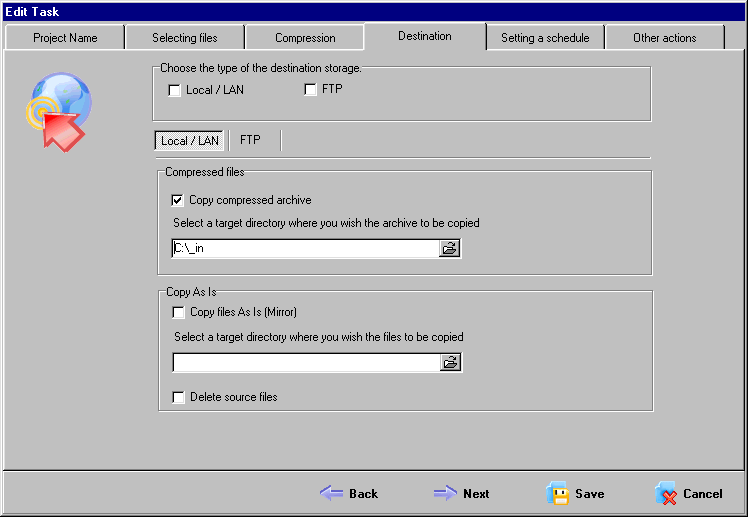Click the empty mirror target directory field
The height and width of the screenshot is (517, 748).
[306, 362]
